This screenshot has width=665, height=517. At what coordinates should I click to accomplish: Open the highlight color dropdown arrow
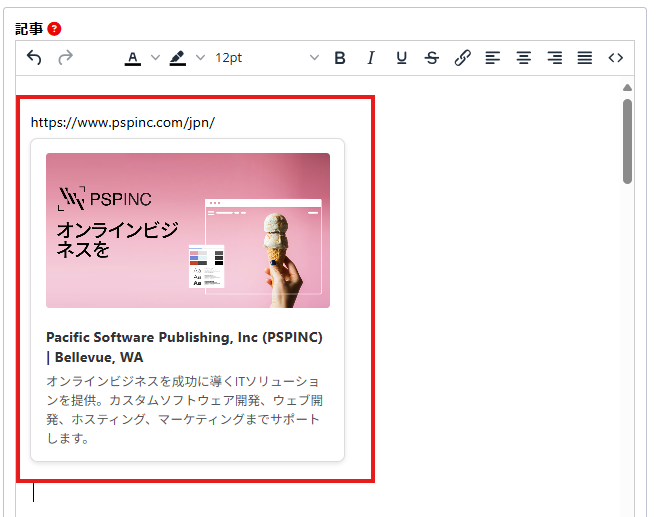click(x=200, y=58)
